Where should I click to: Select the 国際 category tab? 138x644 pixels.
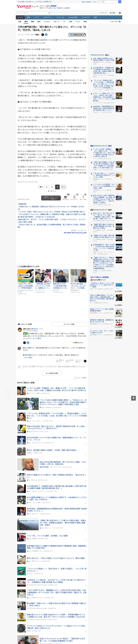(x=32, y=21)
